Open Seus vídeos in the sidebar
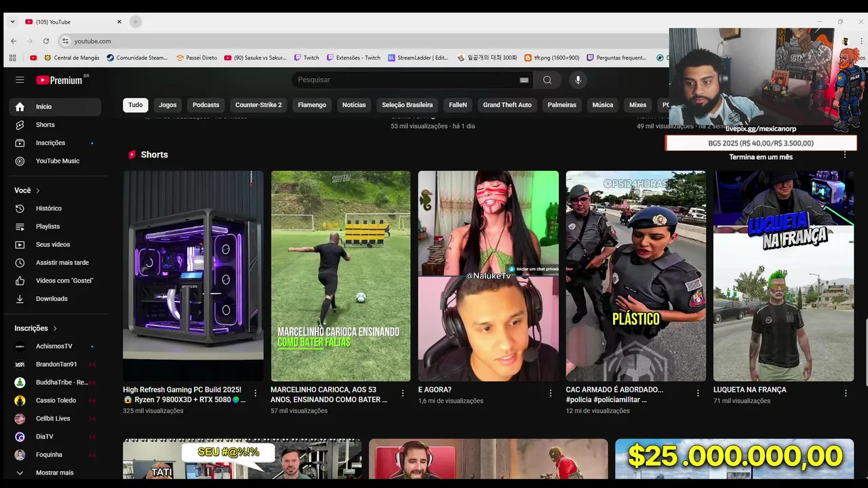Viewport: 868px width, 488px height. pyautogui.click(x=55, y=245)
